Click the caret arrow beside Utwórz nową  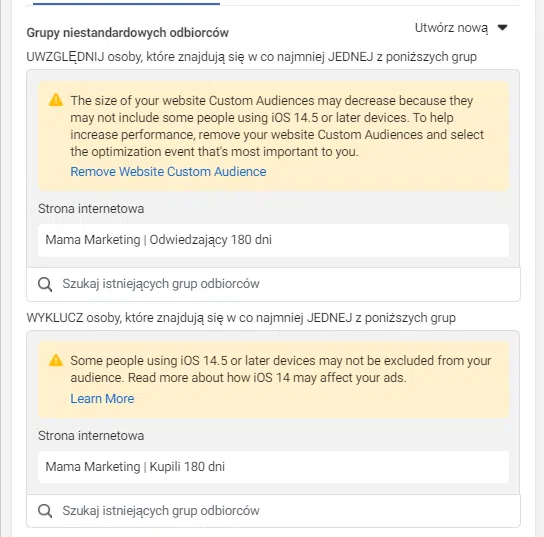point(502,27)
